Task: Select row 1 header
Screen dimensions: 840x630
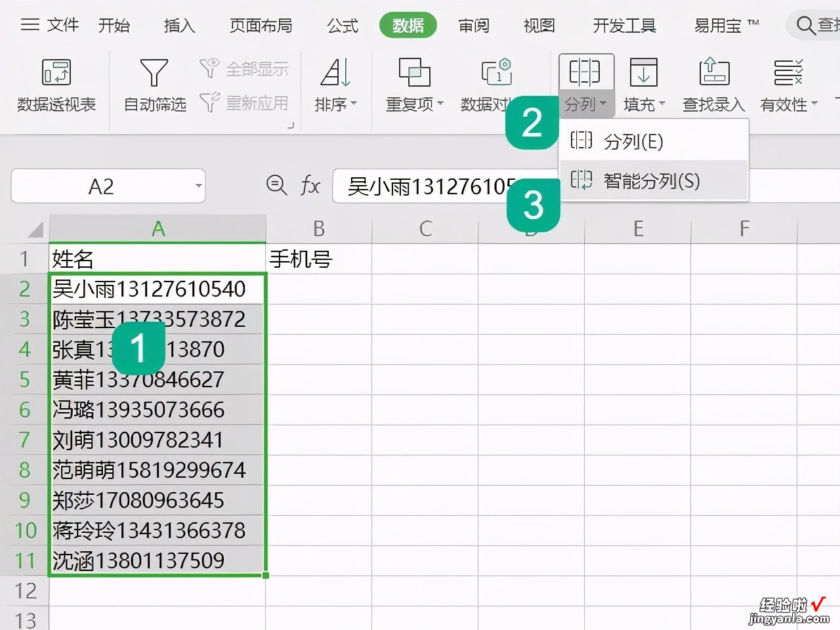Action: (24, 259)
